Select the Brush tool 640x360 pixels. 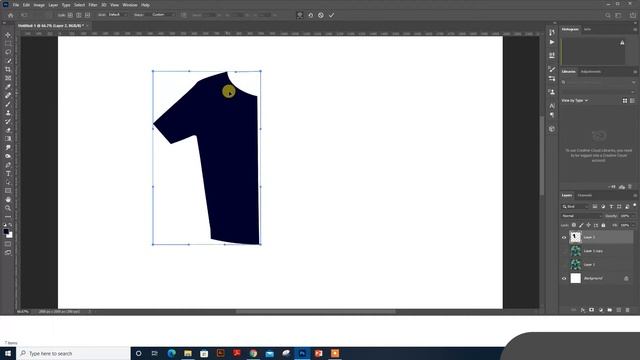coord(8,104)
